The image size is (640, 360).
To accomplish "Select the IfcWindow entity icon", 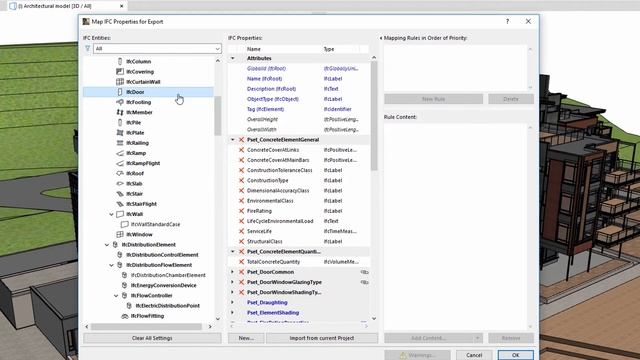I will 120,234.
